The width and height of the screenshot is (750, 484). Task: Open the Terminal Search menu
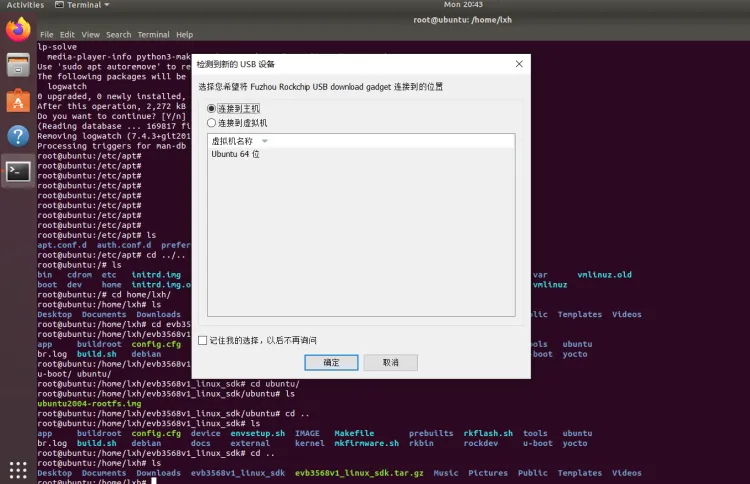coord(119,34)
